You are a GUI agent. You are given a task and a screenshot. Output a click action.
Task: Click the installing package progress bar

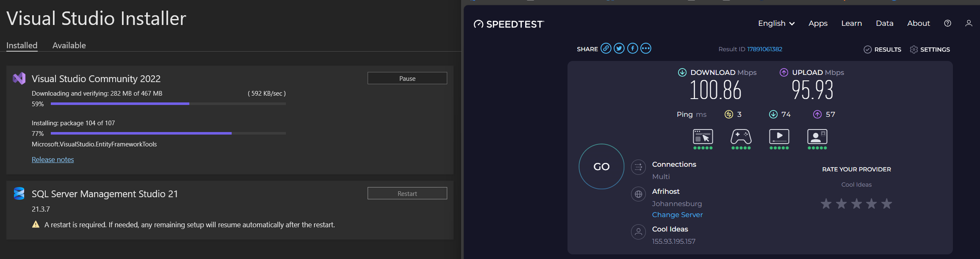(x=168, y=133)
